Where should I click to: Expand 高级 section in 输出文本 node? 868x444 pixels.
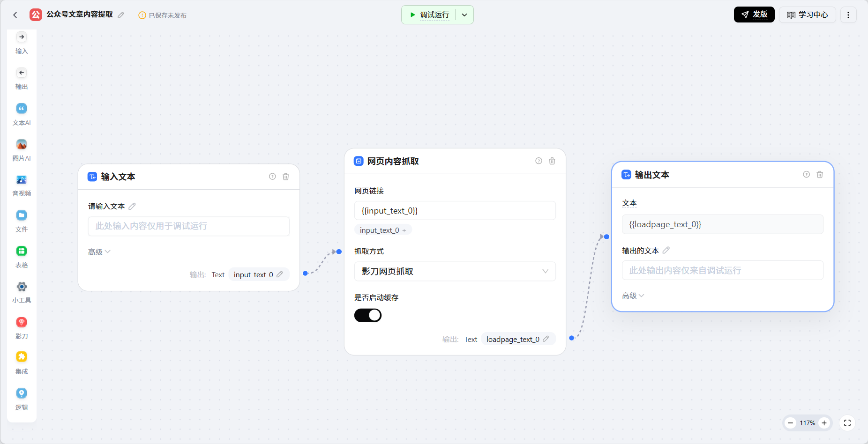[x=633, y=296]
